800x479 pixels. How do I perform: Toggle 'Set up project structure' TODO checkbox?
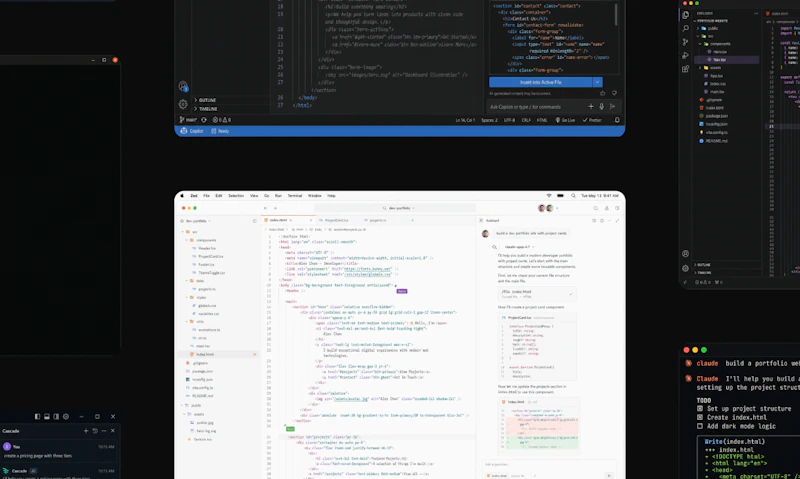[700, 409]
